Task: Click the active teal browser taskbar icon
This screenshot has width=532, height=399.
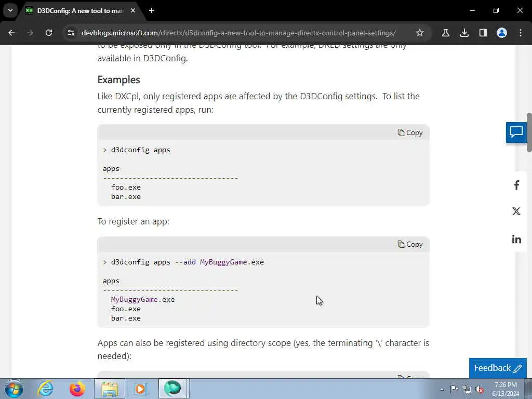Action: point(172,389)
